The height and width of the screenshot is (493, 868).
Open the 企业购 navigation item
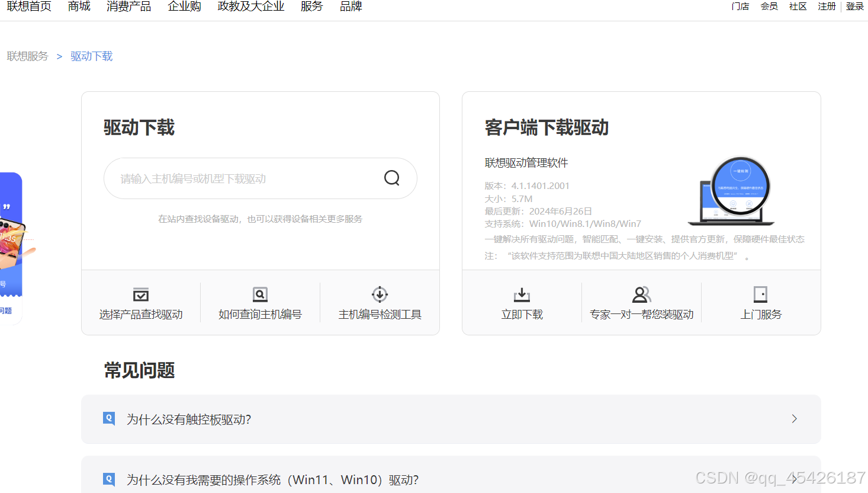[x=185, y=7]
